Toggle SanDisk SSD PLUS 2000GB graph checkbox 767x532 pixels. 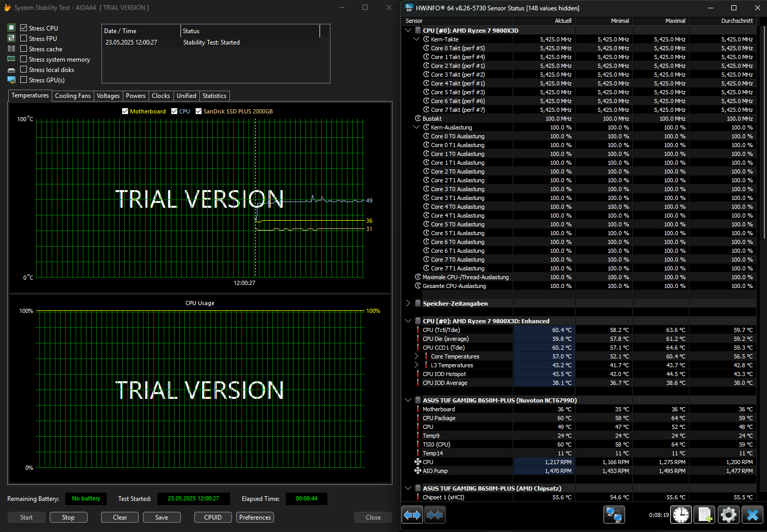click(x=198, y=111)
